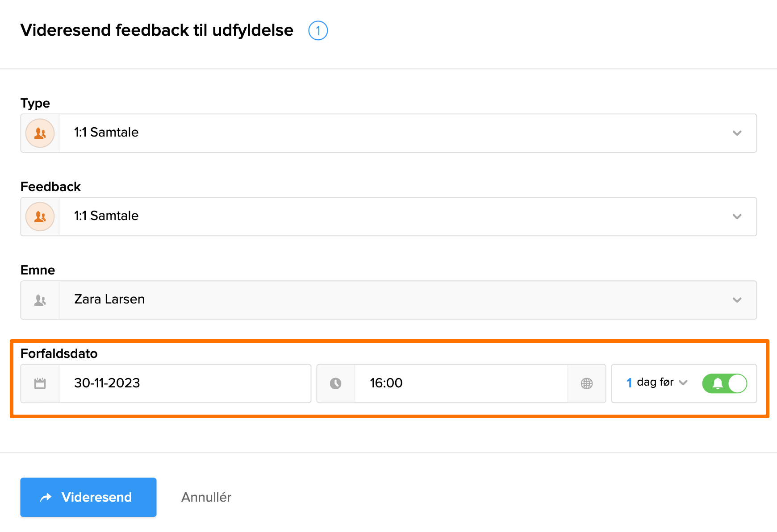Click the '1:1 Samtale' text in Type field
777x532 pixels.
[106, 133]
